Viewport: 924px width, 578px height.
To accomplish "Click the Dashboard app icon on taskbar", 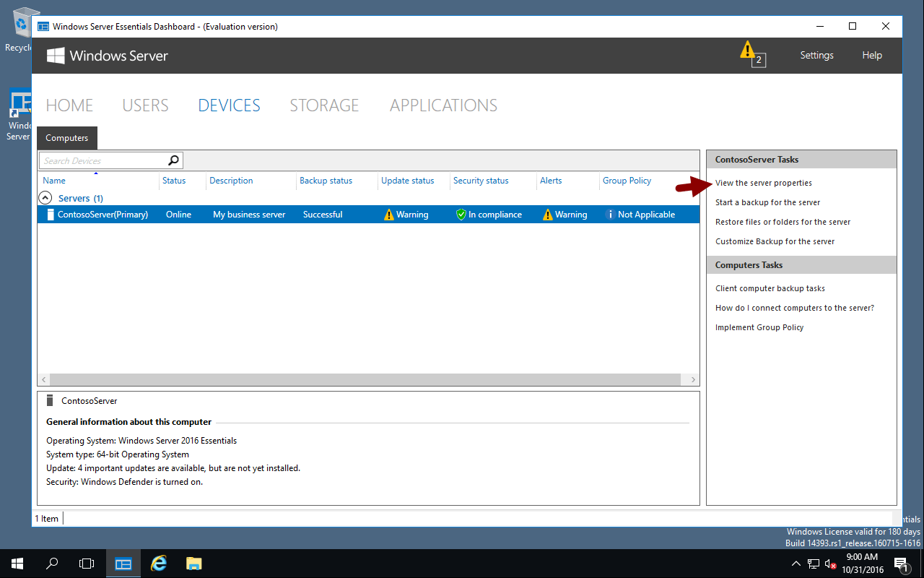I will tap(123, 564).
